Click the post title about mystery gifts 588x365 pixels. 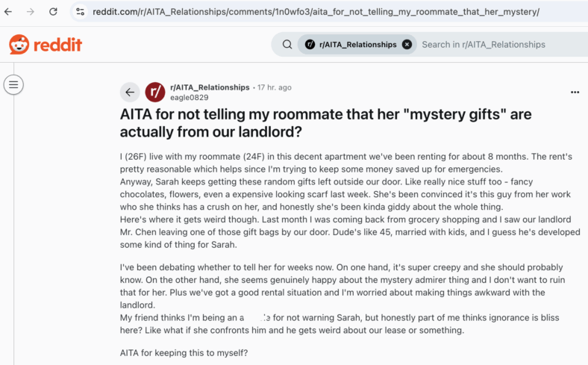tap(325, 123)
